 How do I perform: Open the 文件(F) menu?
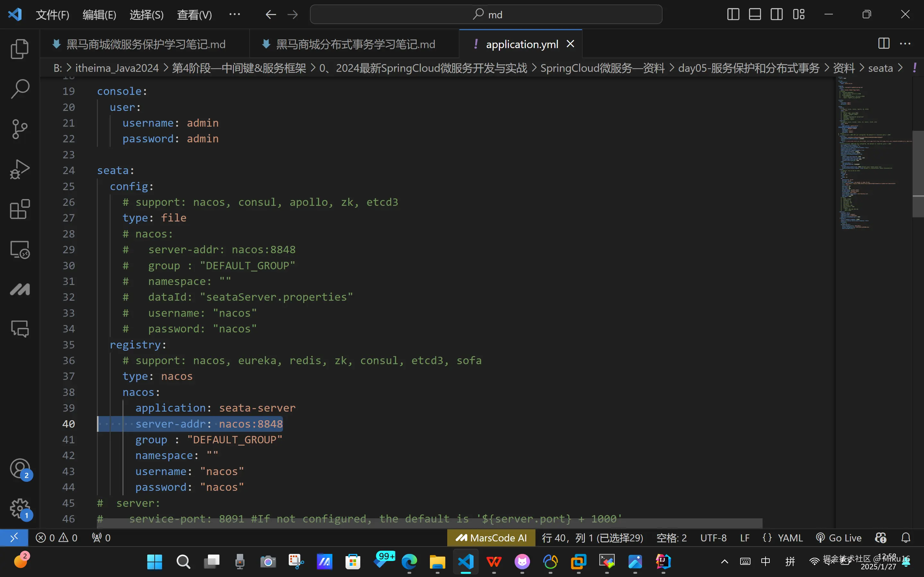coord(52,14)
